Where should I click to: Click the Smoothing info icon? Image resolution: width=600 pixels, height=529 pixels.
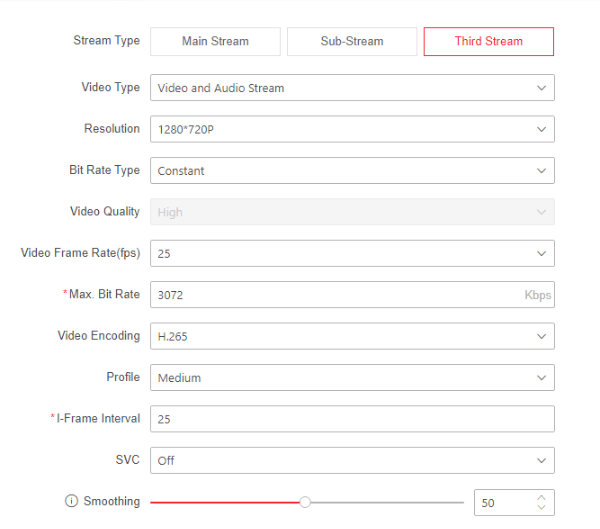[71, 502]
